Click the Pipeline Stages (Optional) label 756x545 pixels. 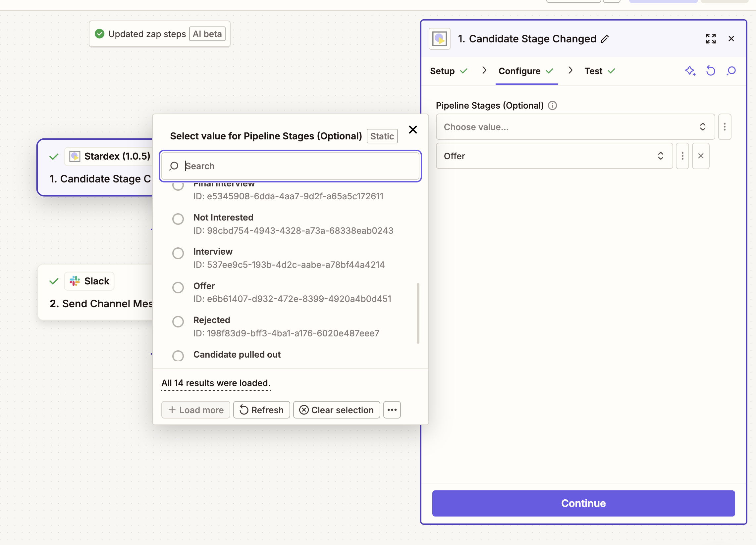pyautogui.click(x=490, y=106)
